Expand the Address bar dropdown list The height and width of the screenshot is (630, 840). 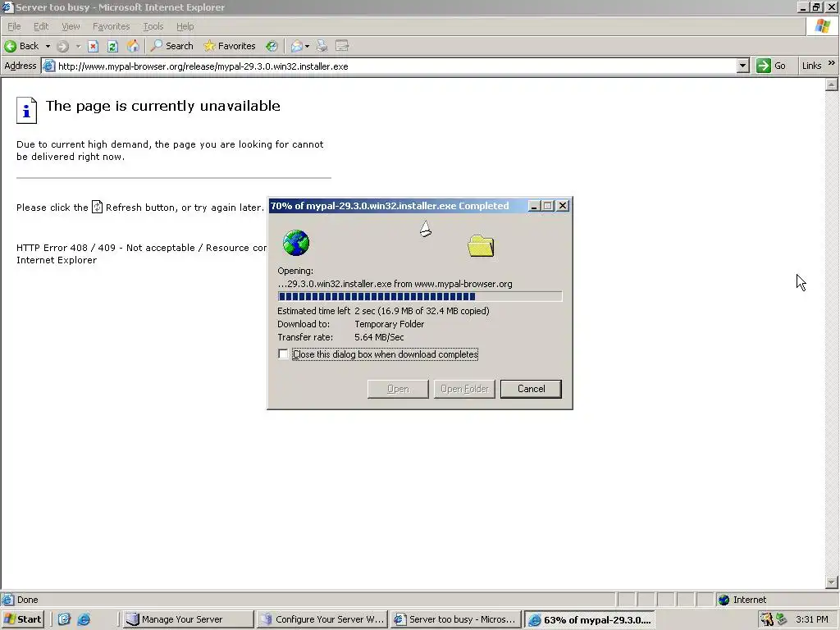[742, 66]
